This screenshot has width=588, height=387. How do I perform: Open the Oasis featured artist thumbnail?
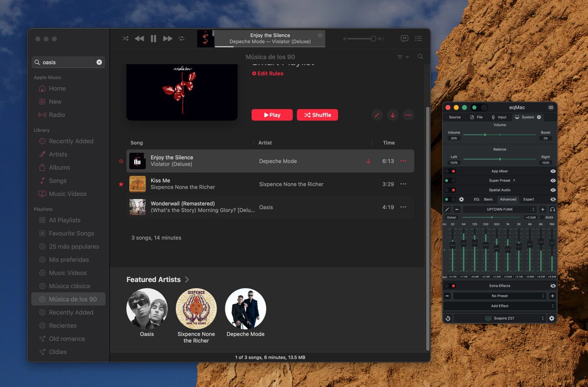tap(147, 309)
